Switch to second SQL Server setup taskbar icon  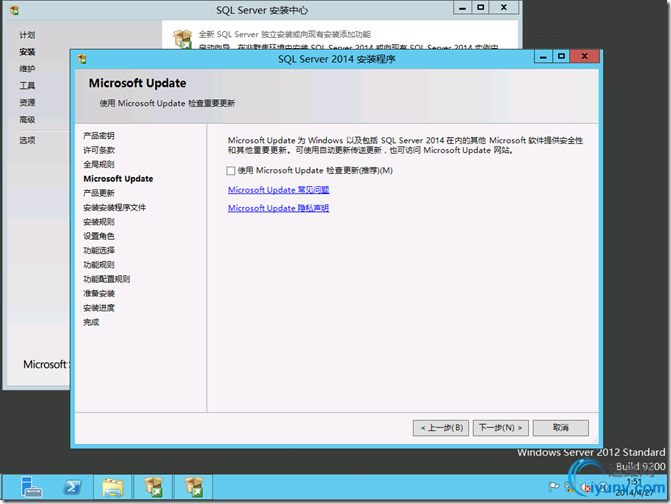193,487
